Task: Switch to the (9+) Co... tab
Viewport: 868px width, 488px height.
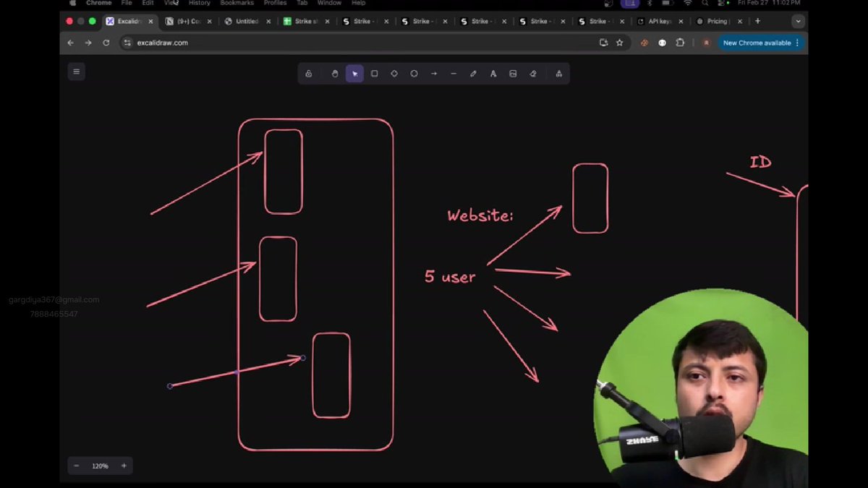Action: [x=188, y=22]
